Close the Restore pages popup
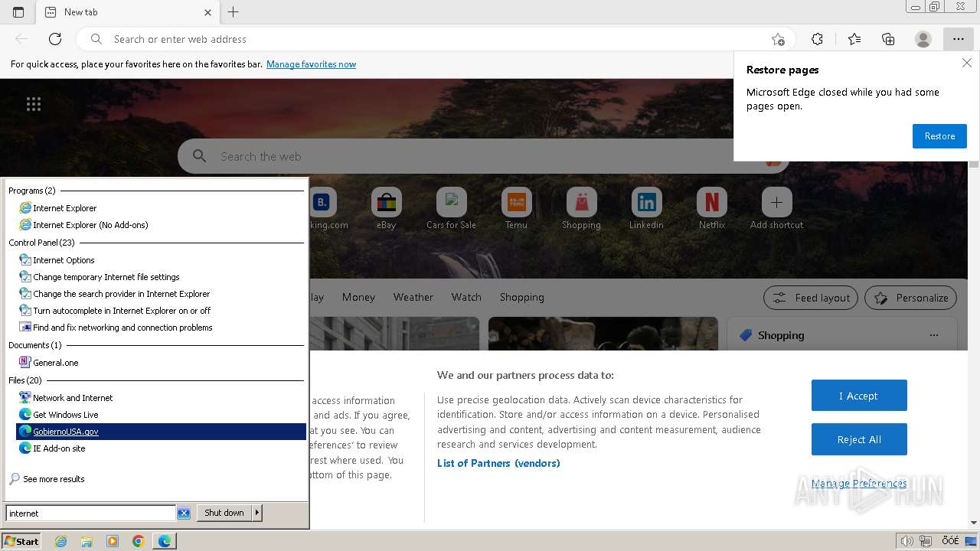 [x=967, y=64]
